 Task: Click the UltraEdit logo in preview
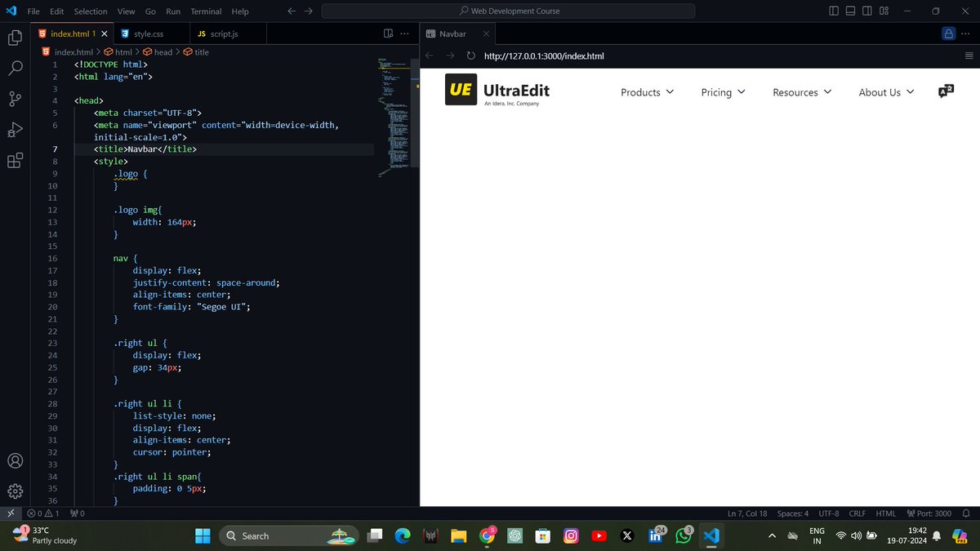coord(497,91)
